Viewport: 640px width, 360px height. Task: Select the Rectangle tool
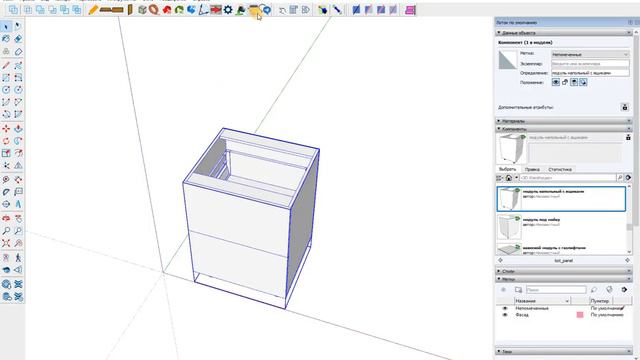pyautogui.click(x=6, y=78)
